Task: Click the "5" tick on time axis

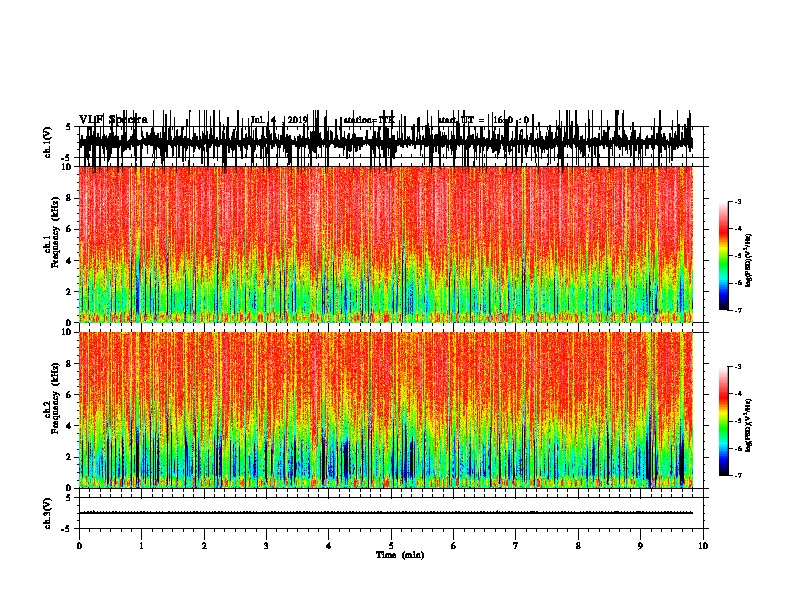Action: click(391, 546)
